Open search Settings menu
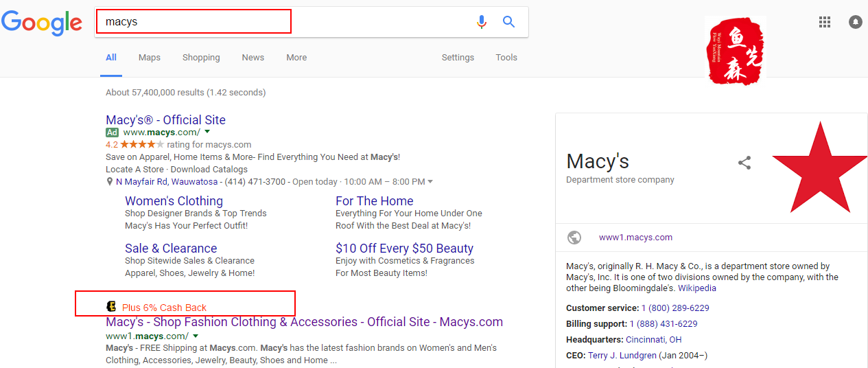 458,58
